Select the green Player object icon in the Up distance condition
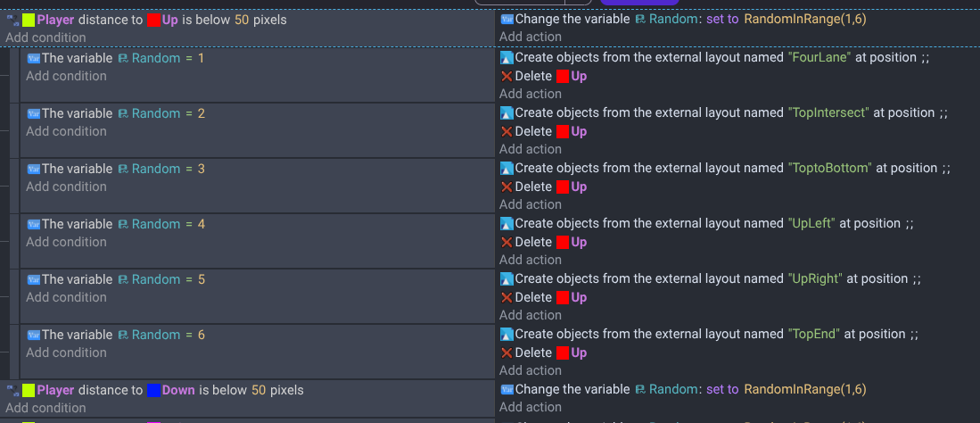This screenshot has height=423, width=980. coord(29,20)
